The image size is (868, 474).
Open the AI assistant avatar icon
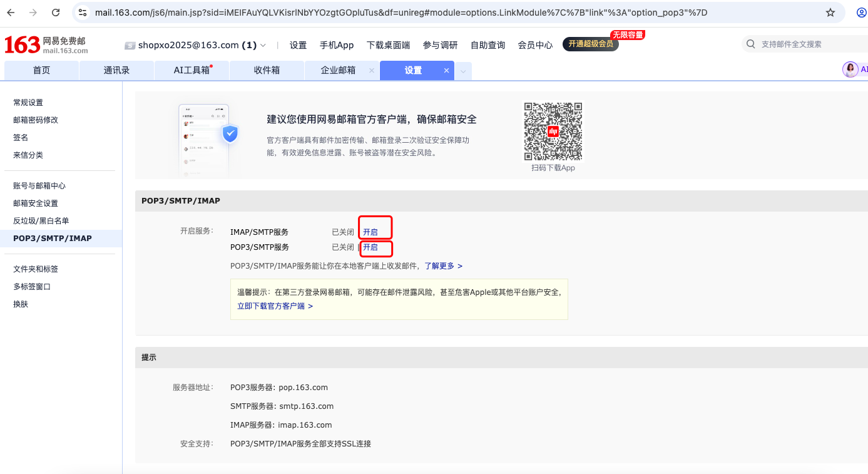850,70
